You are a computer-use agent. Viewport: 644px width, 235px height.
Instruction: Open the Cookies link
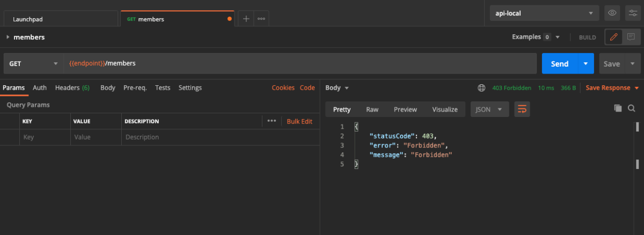click(283, 88)
